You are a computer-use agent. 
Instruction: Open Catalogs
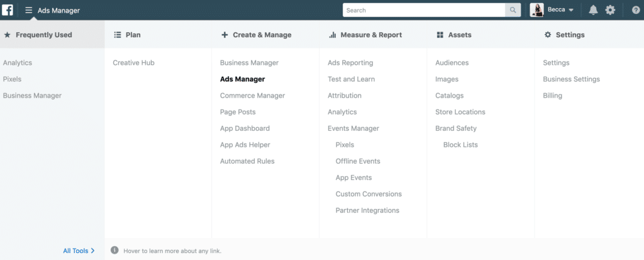tap(449, 96)
